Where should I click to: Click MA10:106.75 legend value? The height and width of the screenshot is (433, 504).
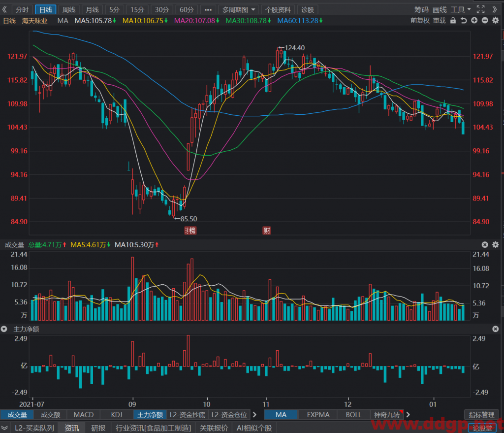pos(143,21)
